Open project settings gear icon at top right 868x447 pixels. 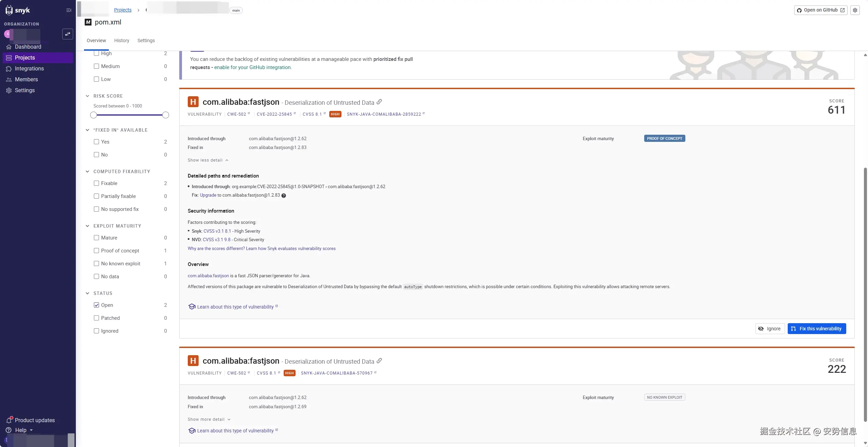(855, 10)
